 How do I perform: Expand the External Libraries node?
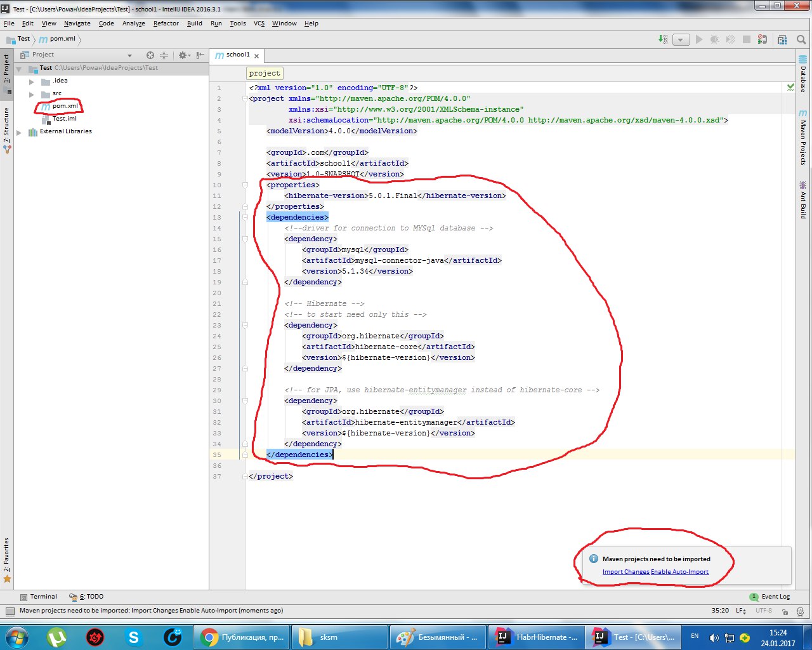(18, 131)
